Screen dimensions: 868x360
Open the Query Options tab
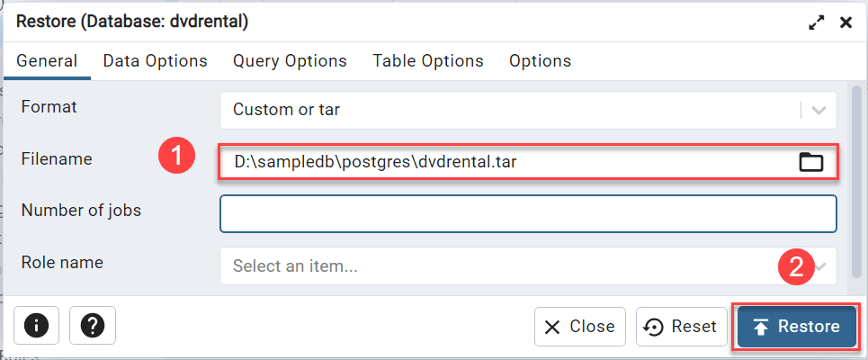290,61
